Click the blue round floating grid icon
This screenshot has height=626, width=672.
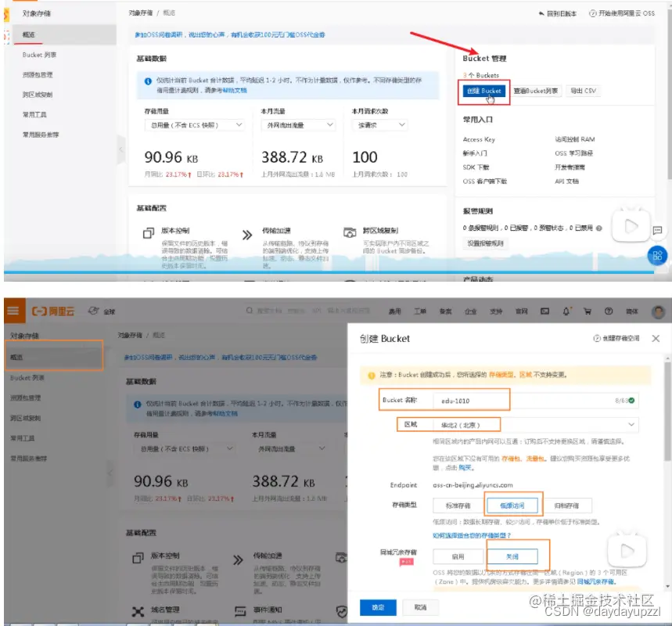pyautogui.click(x=657, y=256)
